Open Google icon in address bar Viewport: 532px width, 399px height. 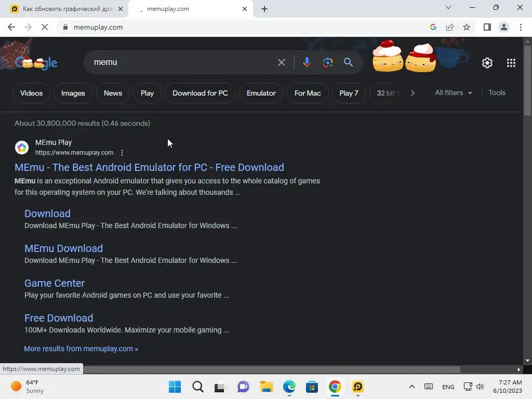tap(433, 27)
